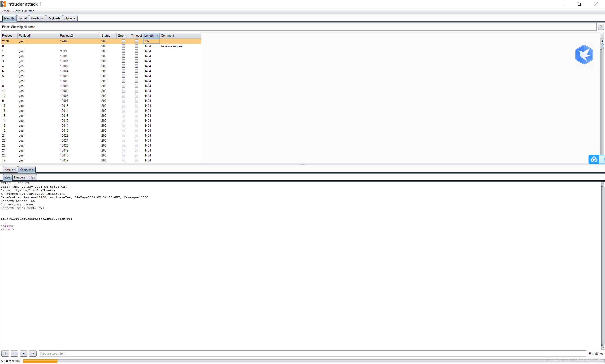Click the Length cell showing 332
This screenshot has width=605, height=364.
(151, 41)
